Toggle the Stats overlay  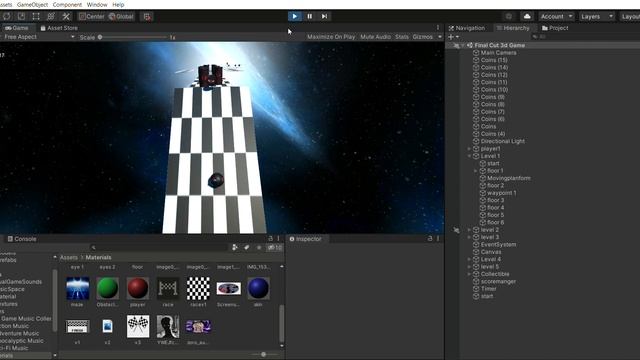click(x=402, y=37)
